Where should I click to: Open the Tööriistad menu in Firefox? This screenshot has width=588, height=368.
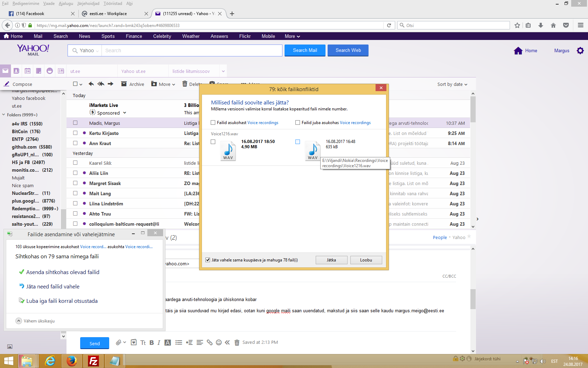point(113,4)
